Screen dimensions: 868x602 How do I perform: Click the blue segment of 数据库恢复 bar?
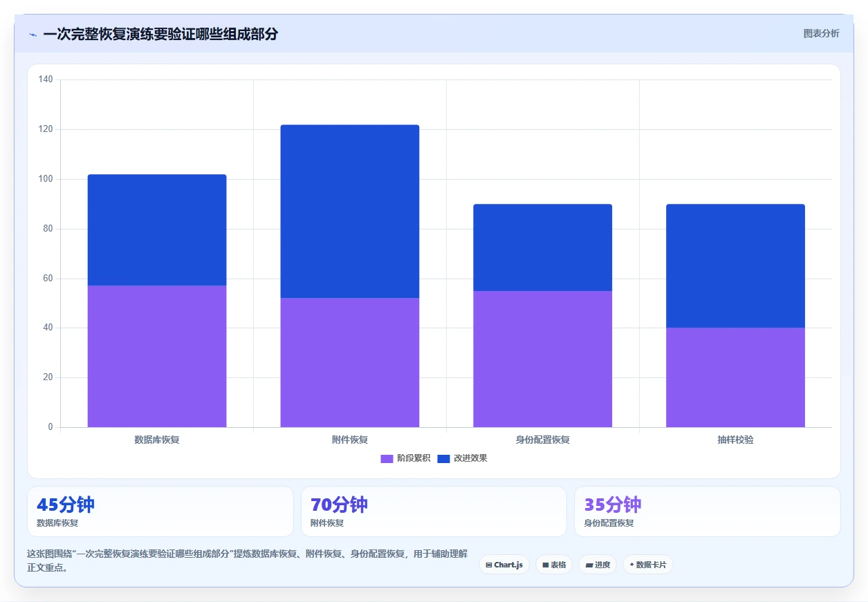tap(157, 230)
